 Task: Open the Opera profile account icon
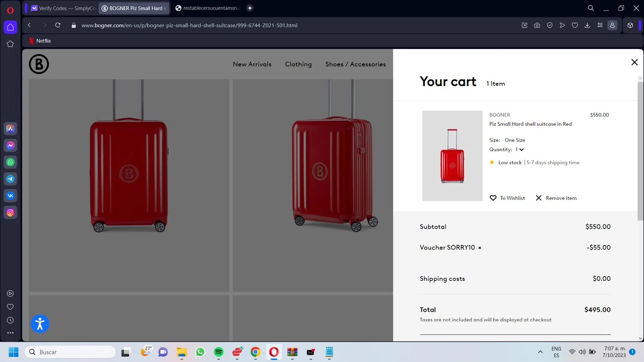pyautogui.click(x=613, y=25)
